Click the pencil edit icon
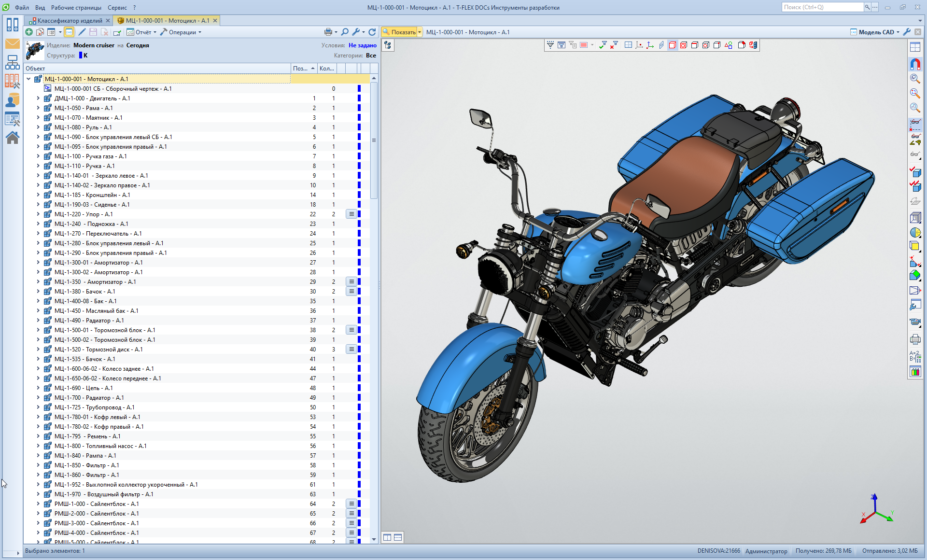927x560 pixels. point(82,32)
